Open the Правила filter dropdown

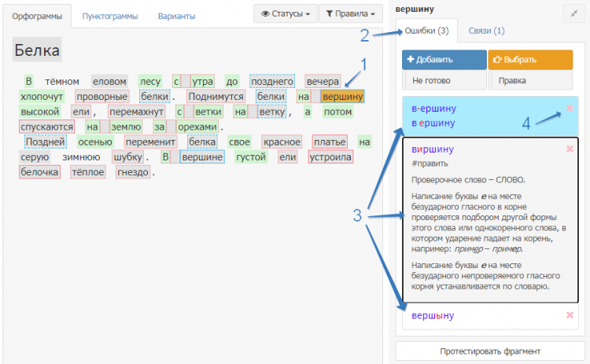coord(350,14)
